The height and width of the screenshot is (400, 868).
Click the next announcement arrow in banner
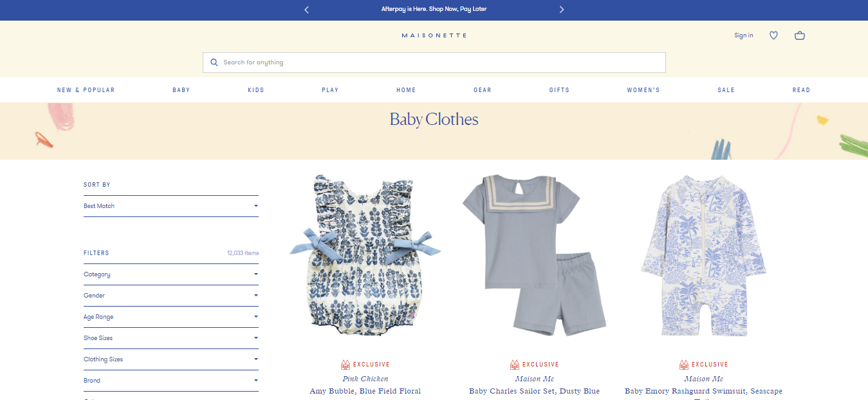(561, 10)
